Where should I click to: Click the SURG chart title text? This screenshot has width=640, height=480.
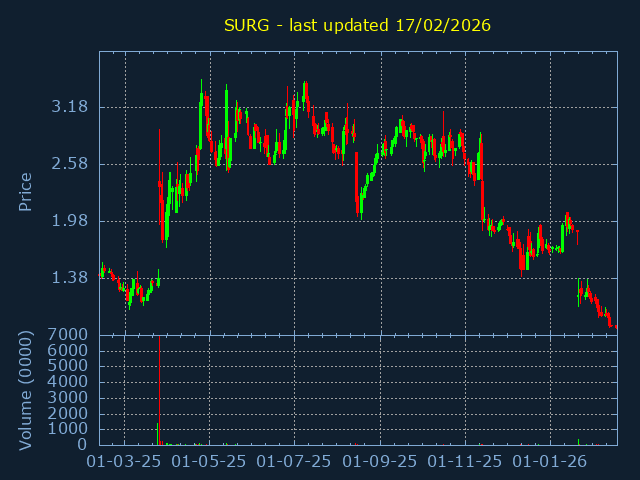pos(357,25)
